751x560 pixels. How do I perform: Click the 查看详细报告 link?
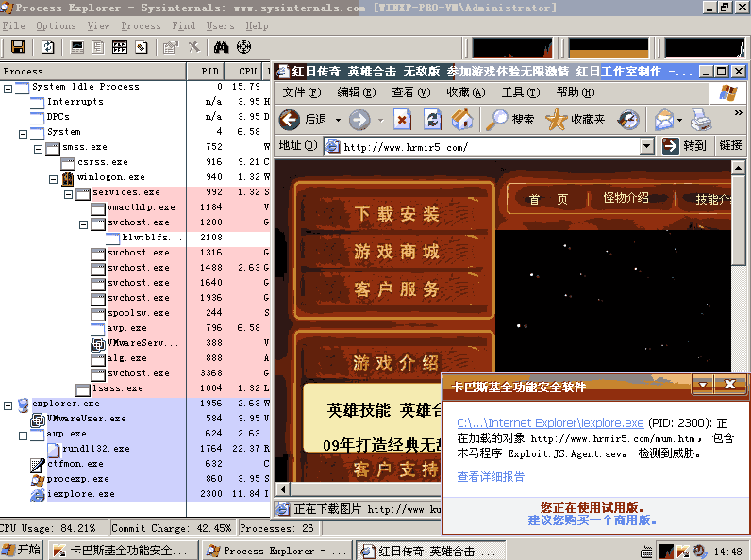click(x=492, y=477)
